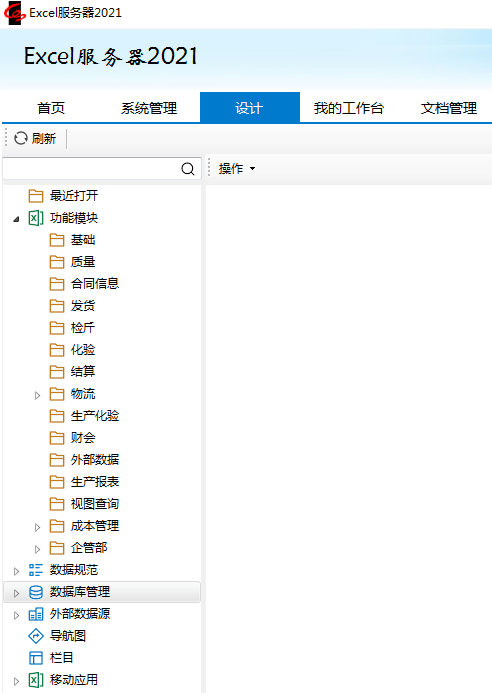
Task: Select the 合同信息 folder
Action: click(84, 284)
